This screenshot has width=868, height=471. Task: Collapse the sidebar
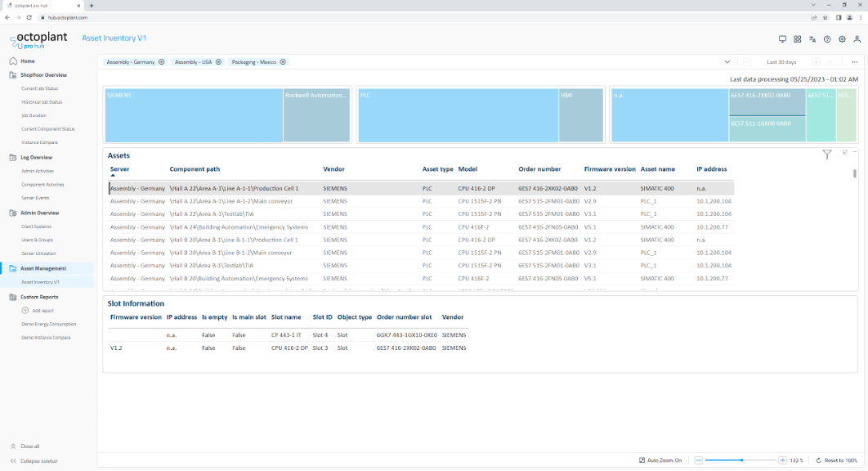pyautogui.click(x=38, y=461)
